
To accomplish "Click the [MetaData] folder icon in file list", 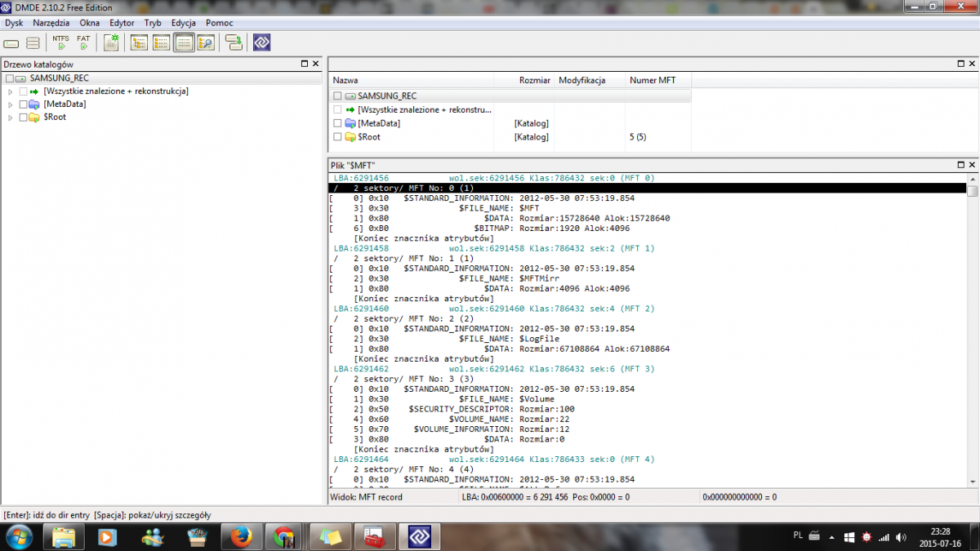I will tap(350, 123).
